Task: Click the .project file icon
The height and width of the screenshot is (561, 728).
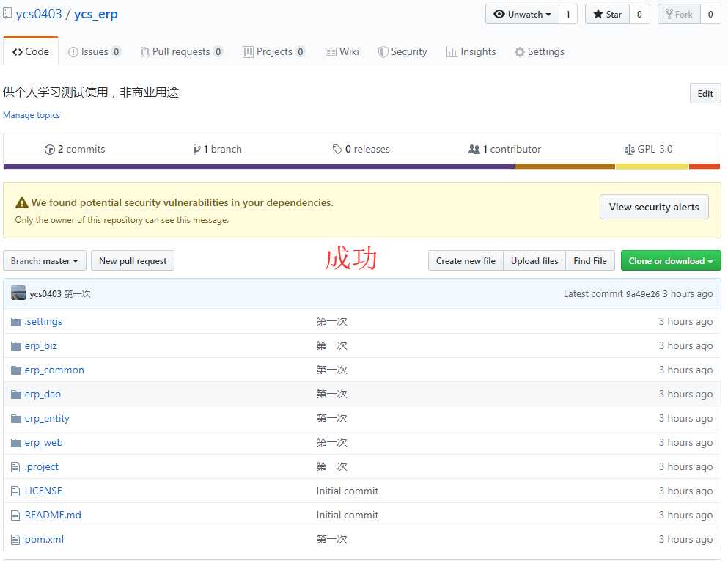Action: point(15,466)
